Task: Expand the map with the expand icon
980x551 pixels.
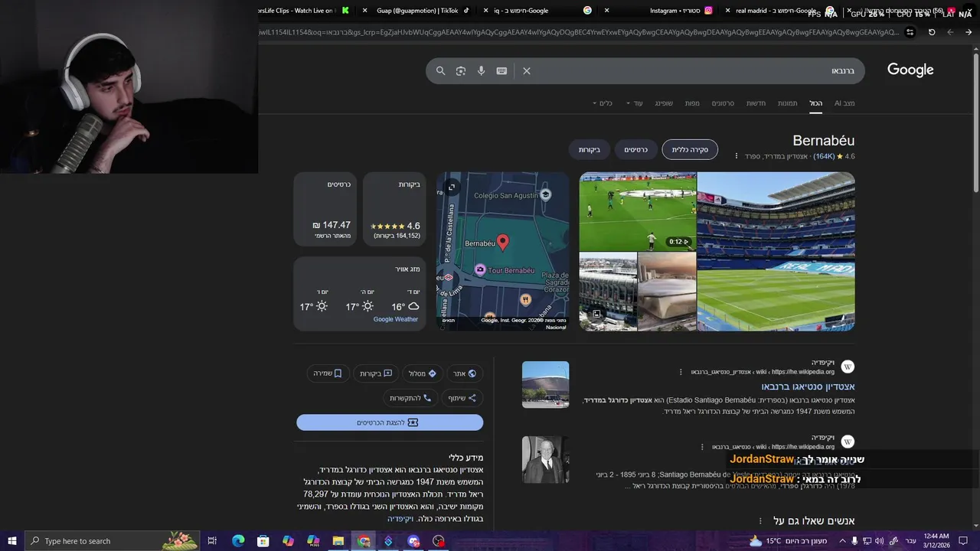Action: click(452, 187)
